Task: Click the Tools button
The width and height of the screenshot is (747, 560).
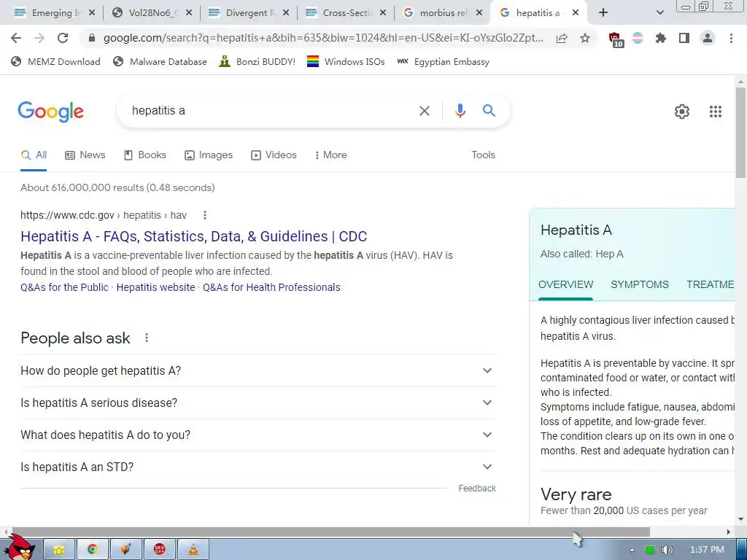Action: [x=483, y=155]
